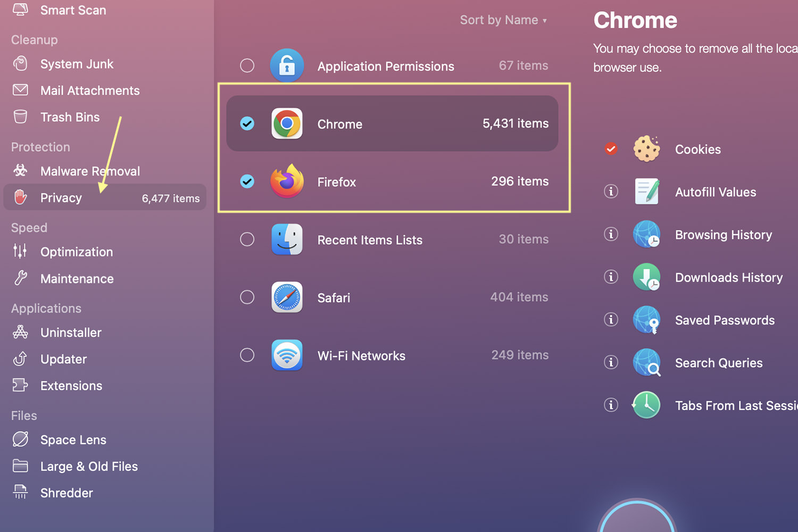Click the Firefox browser icon
The image size is (798, 532).
coord(287,181)
